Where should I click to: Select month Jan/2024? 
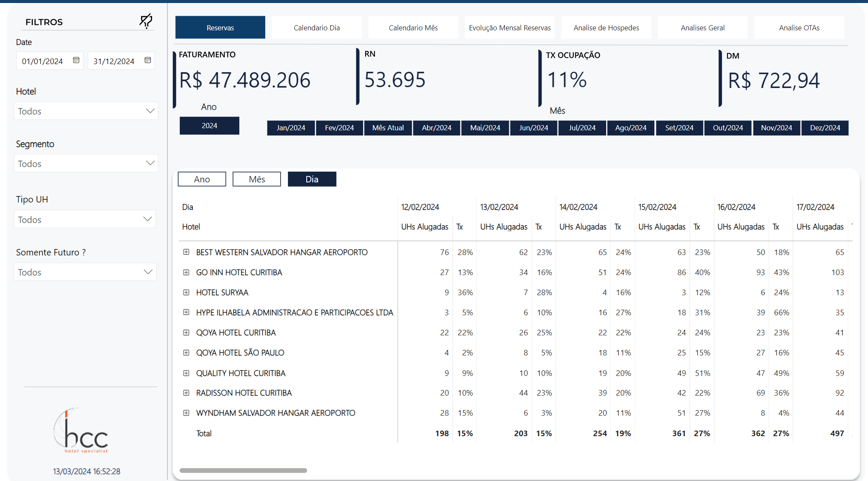291,128
